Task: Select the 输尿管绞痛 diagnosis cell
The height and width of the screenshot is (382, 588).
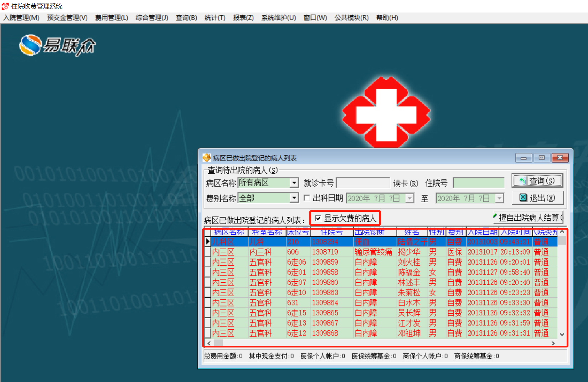Action: (375, 252)
